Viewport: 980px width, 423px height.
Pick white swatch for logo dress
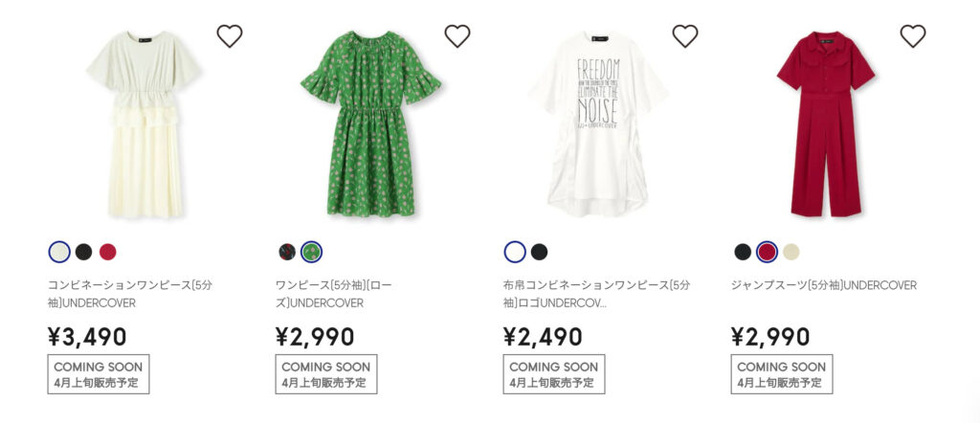pyautogui.click(x=515, y=252)
